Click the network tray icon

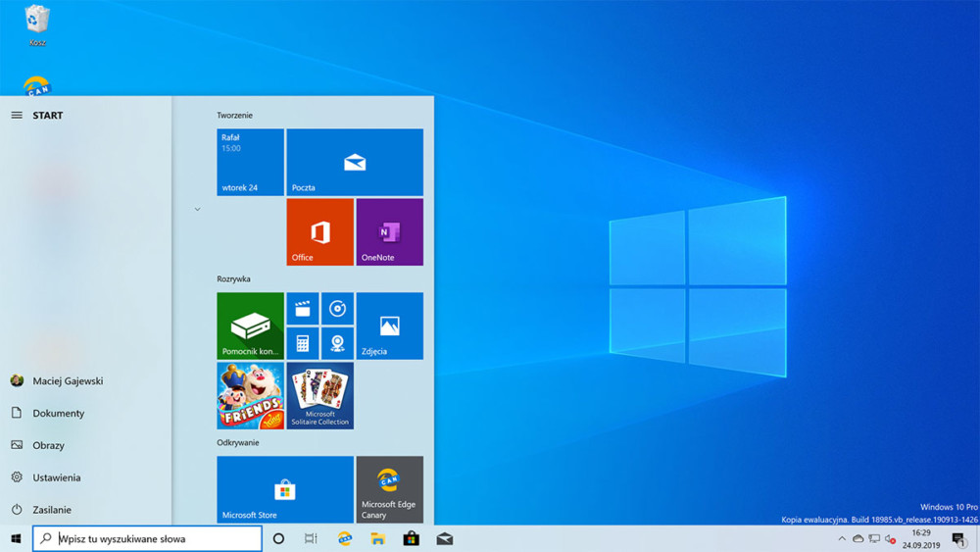point(874,539)
